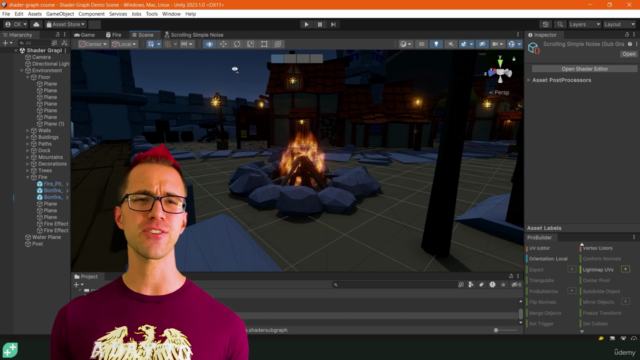Click the Hierarchy lock icon
The width and height of the screenshot is (640, 360).
[58, 35]
